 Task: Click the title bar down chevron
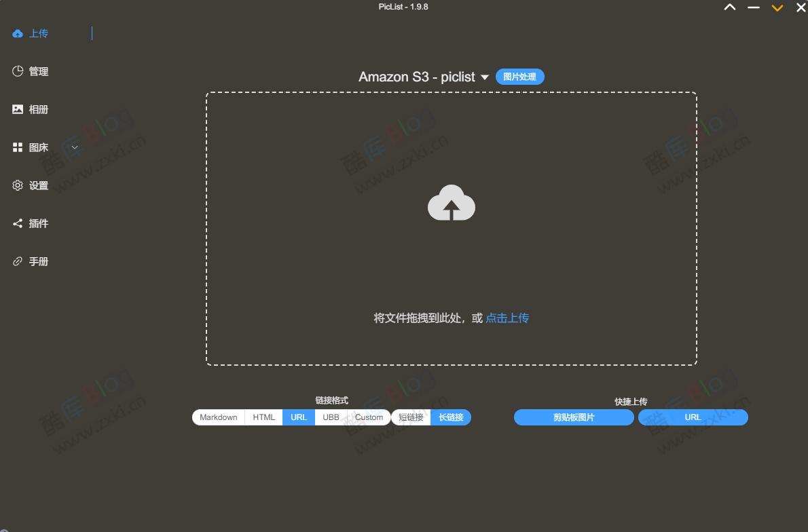777,7
